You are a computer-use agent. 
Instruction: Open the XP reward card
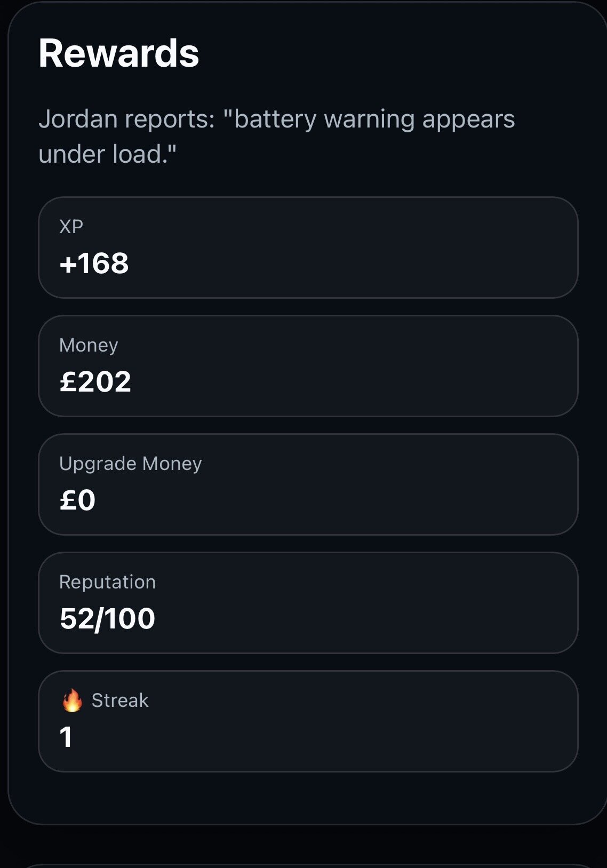[308, 248]
